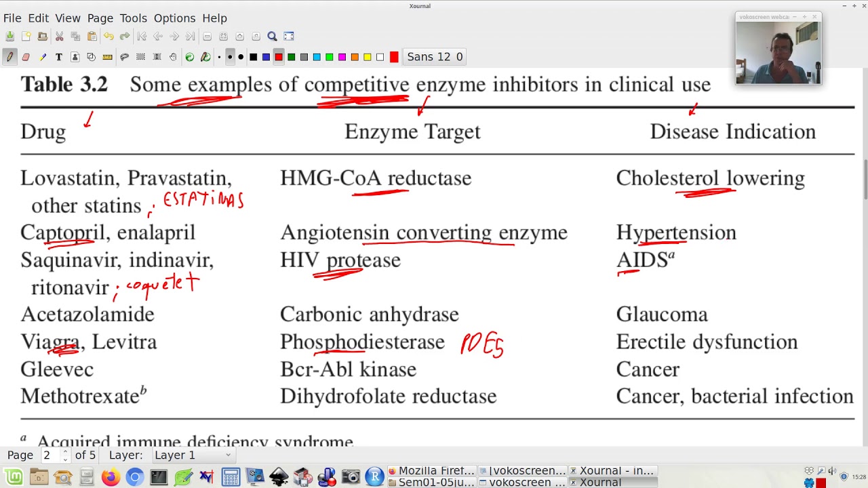Click the page number input field
This screenshot has height=488, width=868.
point(49,455)
